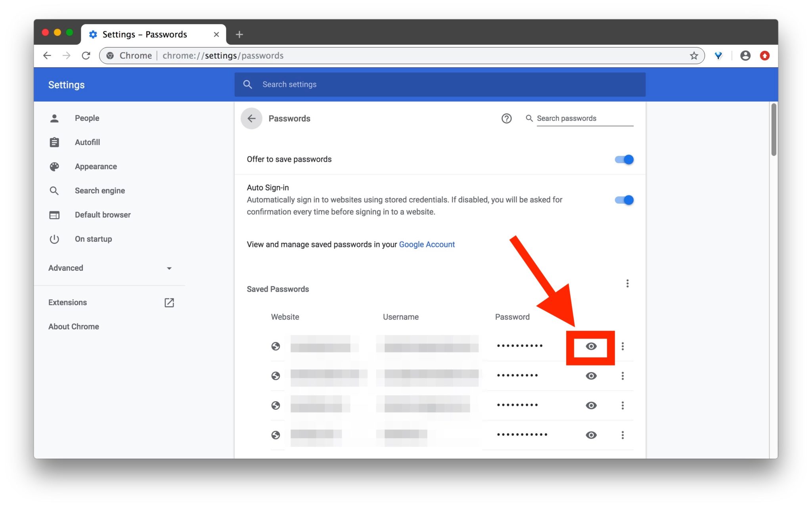The image size is (812, 507).
Task: Bookmark this page with the star icon
Action: pyautogui.click(x=694, y=55)
